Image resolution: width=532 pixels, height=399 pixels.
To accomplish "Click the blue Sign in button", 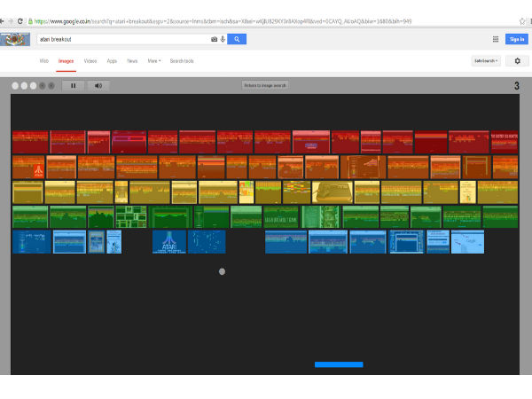I will pyautogui.click(x=517, y=39).
